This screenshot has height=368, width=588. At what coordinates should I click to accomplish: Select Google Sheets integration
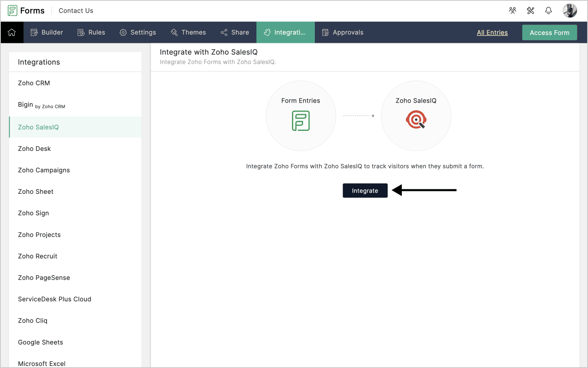75,342
